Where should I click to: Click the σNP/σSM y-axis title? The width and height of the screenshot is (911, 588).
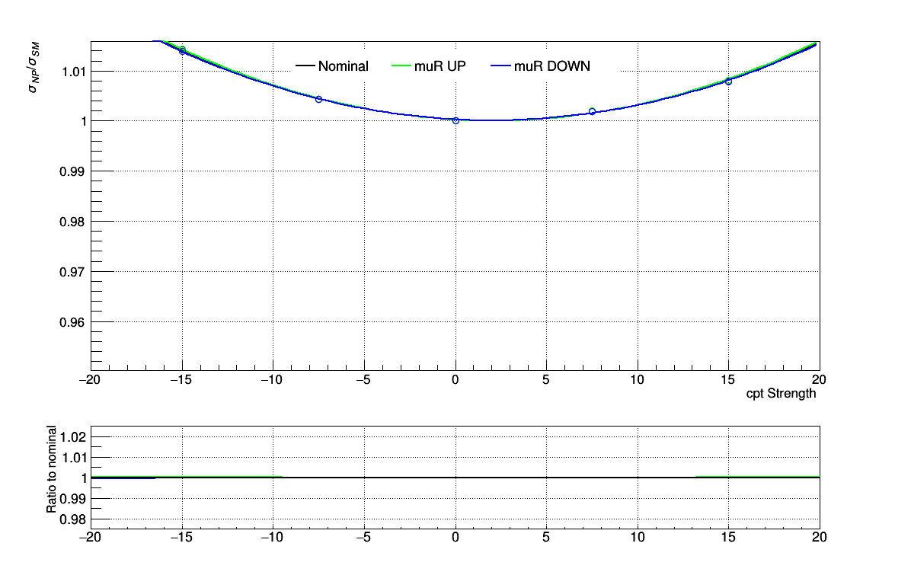[34, 67]
